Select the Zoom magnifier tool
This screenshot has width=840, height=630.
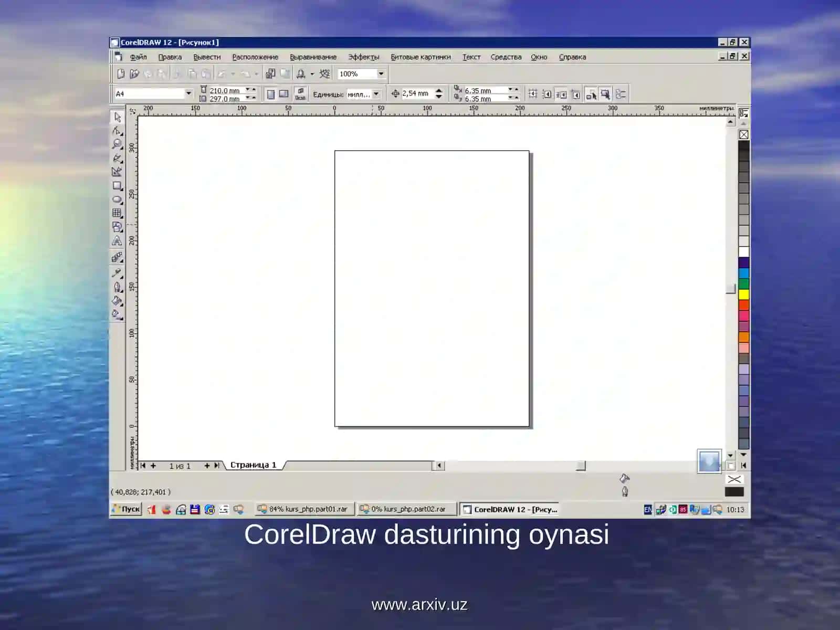pos(117,144)
